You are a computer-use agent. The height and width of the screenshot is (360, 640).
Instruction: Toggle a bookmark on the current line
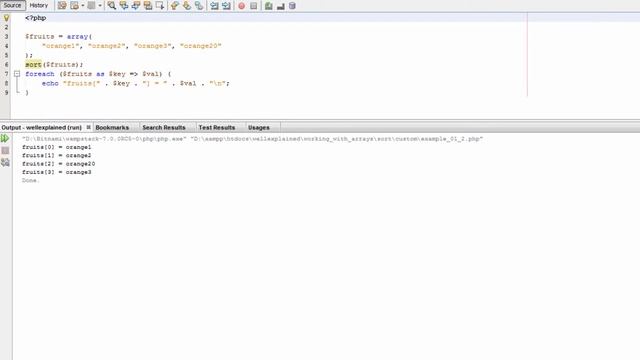click(199, 6)
